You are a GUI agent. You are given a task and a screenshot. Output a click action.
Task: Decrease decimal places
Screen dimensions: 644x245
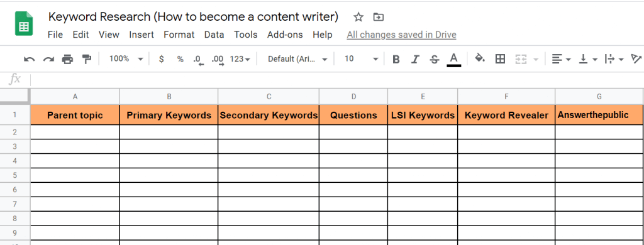click(198, 60)
